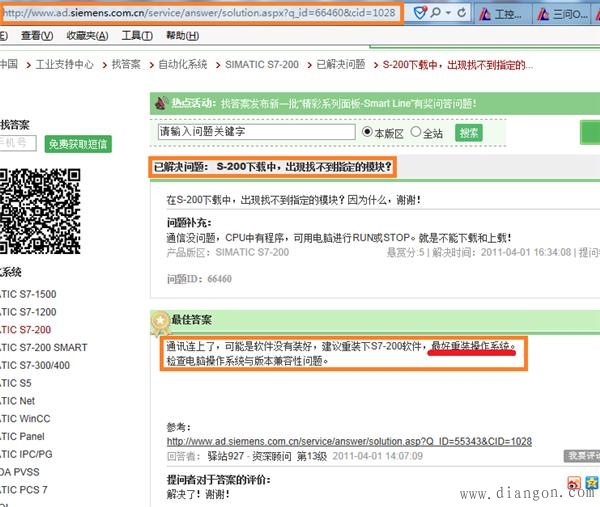Click the Weibo share icon
This screenshot has width=600, height=507.
574,485
